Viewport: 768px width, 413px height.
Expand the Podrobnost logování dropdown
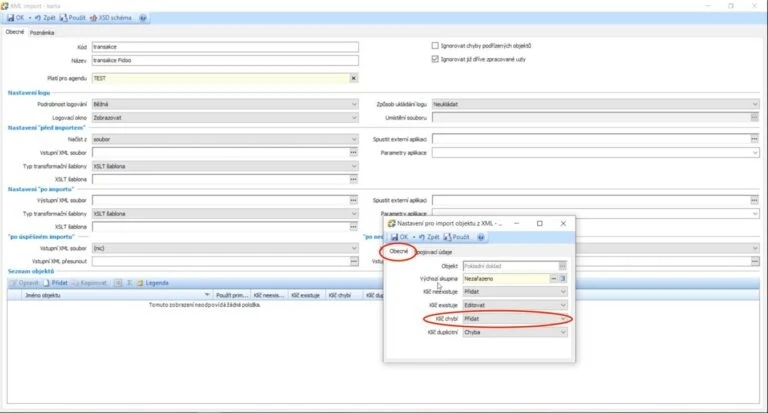[354, 104]
